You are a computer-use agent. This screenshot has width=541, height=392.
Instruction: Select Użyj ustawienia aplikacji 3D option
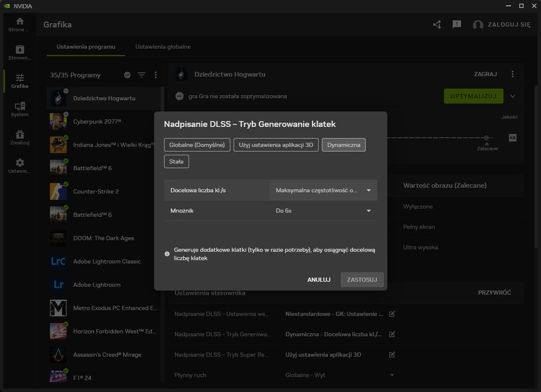click(276, 145)
